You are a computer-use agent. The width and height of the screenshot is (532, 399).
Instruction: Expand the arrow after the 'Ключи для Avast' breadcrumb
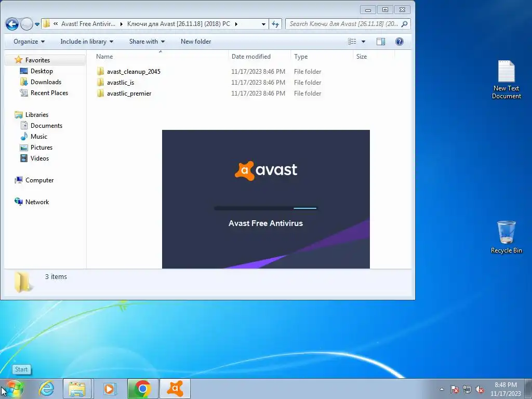click(x=236, y=24)
